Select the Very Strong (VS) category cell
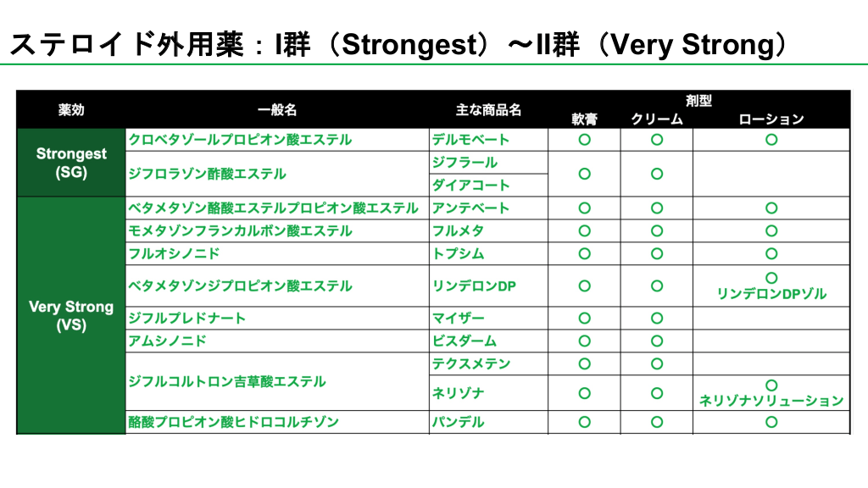Viewport: 868px width, 488px height. [x=71, y=315]
